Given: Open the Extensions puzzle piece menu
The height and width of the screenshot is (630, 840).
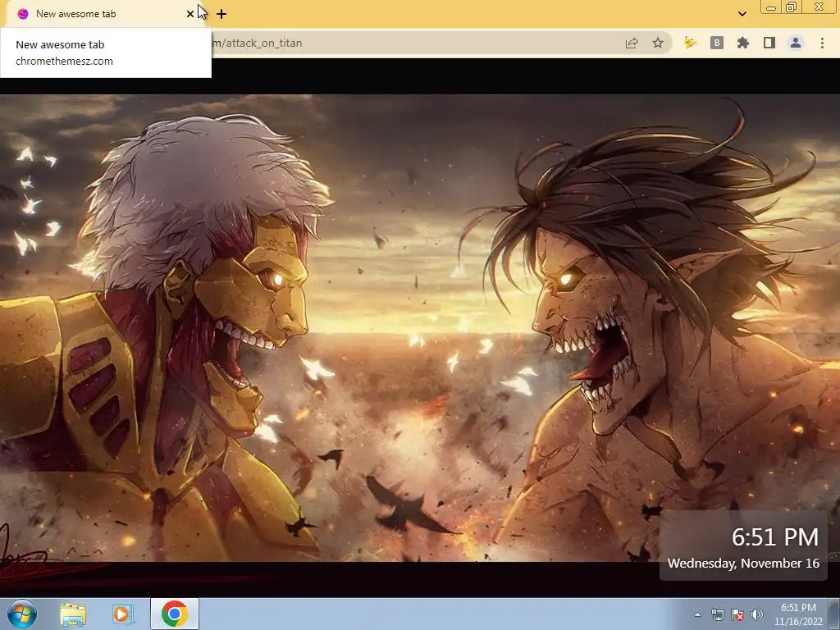Looking at the screenshot, I should pos(743,43).
